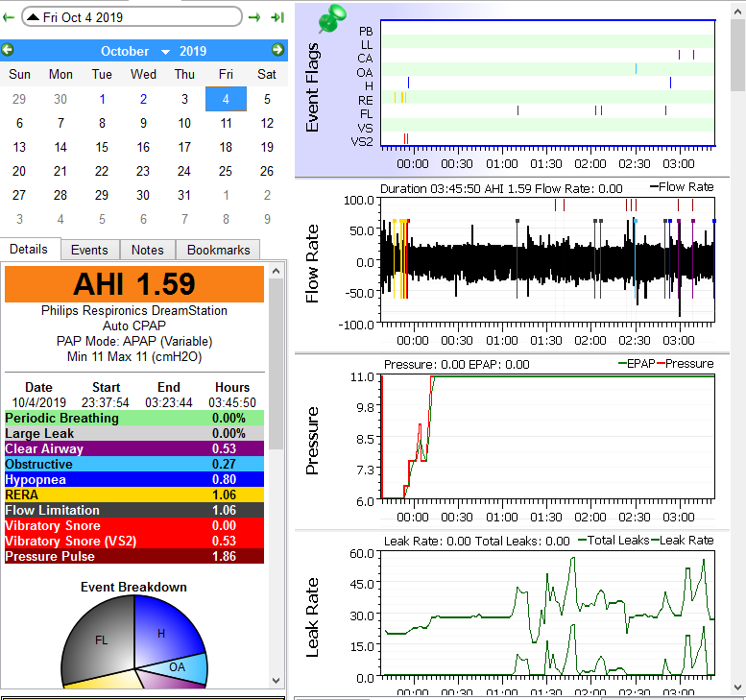This screenshot has width=746, height=700.
Task: Click the session hours 03:45:50
Action: point(232,402)
